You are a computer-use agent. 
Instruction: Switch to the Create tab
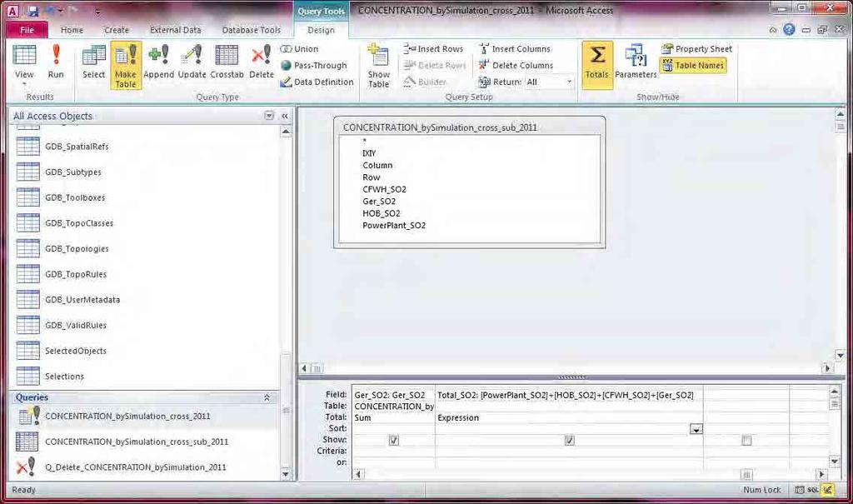(117, 30)
